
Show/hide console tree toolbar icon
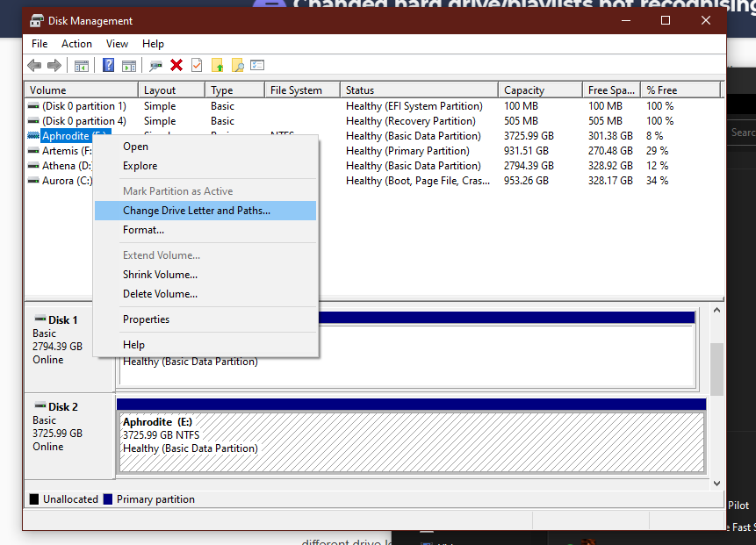[82, 66]
